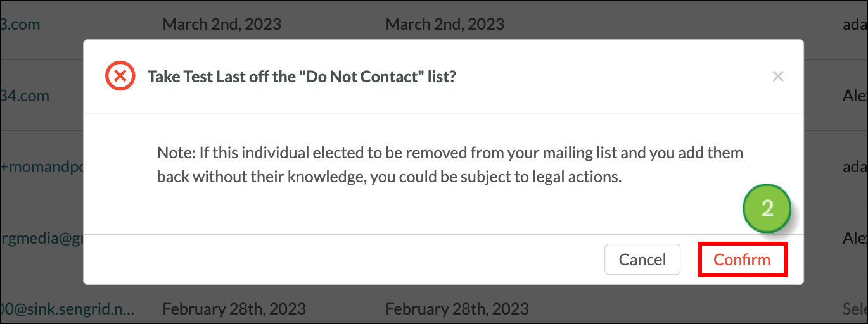Click the legal actions note text
The image size is (868, 324).
tap(450, 165)
